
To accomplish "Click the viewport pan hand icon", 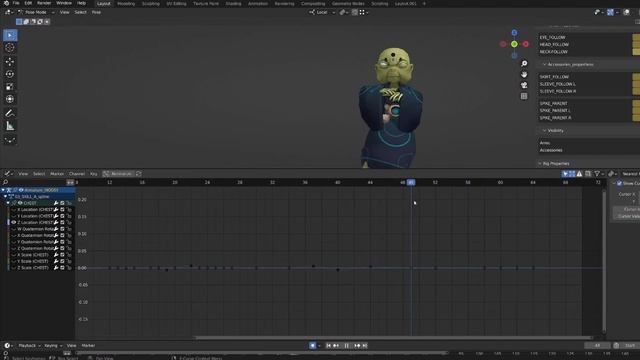I will click(x=524, y=74).
